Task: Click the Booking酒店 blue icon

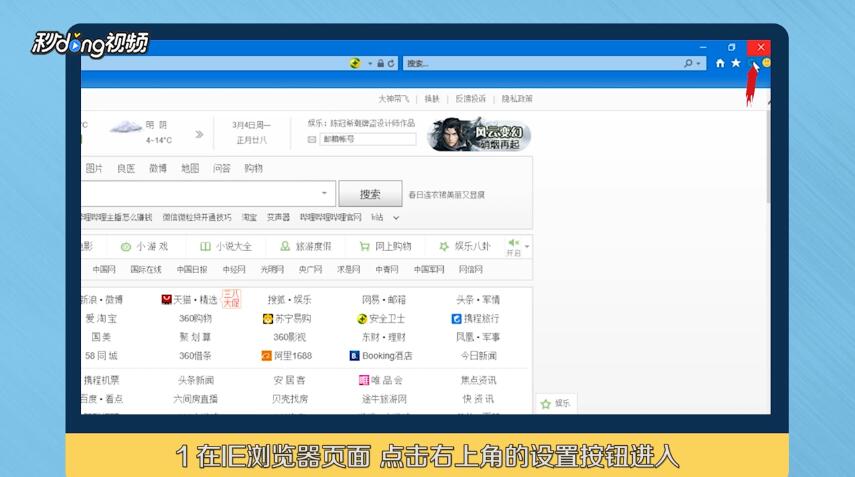Action: 354,355
